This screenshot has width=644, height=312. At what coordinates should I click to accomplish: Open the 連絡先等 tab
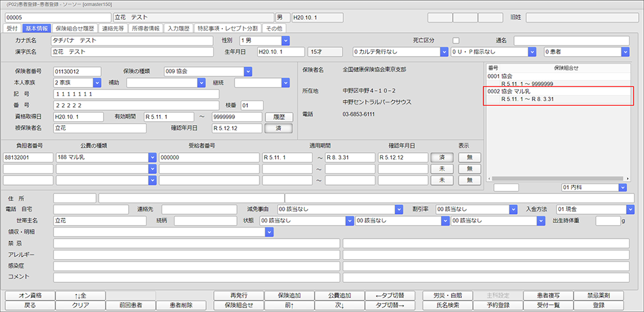pos(113,28)
